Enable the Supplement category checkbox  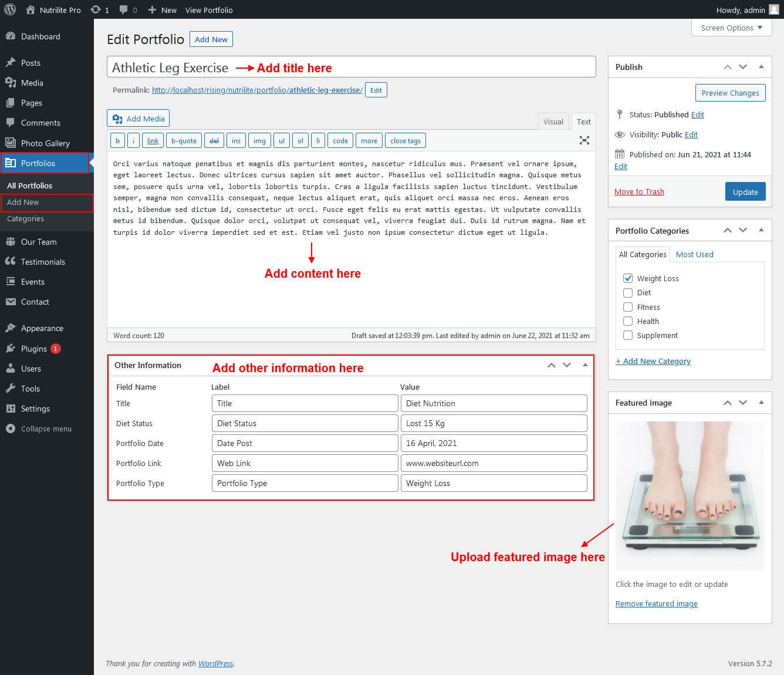click(628, 335)
